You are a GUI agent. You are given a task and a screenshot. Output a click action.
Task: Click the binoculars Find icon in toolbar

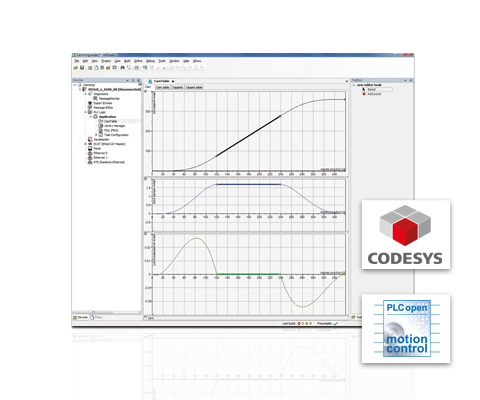(x=122, y=68)
